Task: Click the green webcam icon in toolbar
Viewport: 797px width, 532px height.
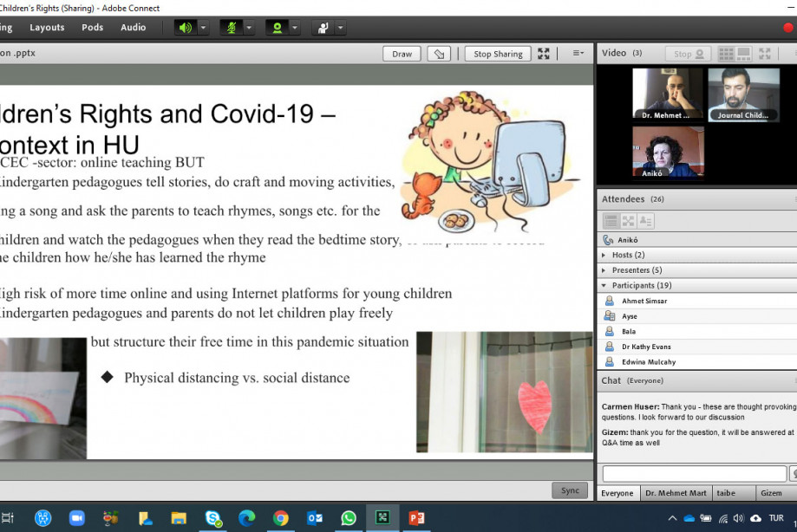Action: (278, 27)
